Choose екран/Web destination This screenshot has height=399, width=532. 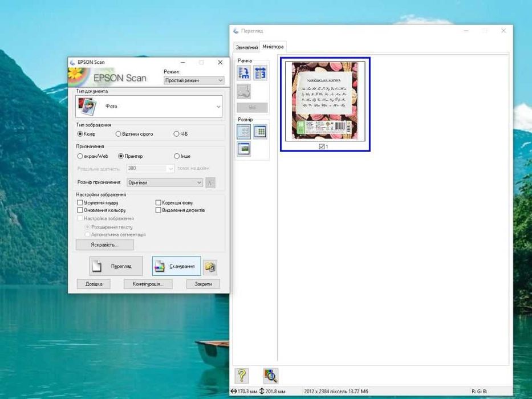tap(92, 156)
